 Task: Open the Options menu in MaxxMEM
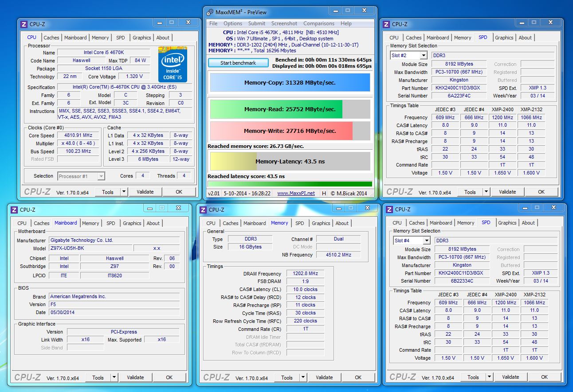pyautogui.click(x=233, y=23)
